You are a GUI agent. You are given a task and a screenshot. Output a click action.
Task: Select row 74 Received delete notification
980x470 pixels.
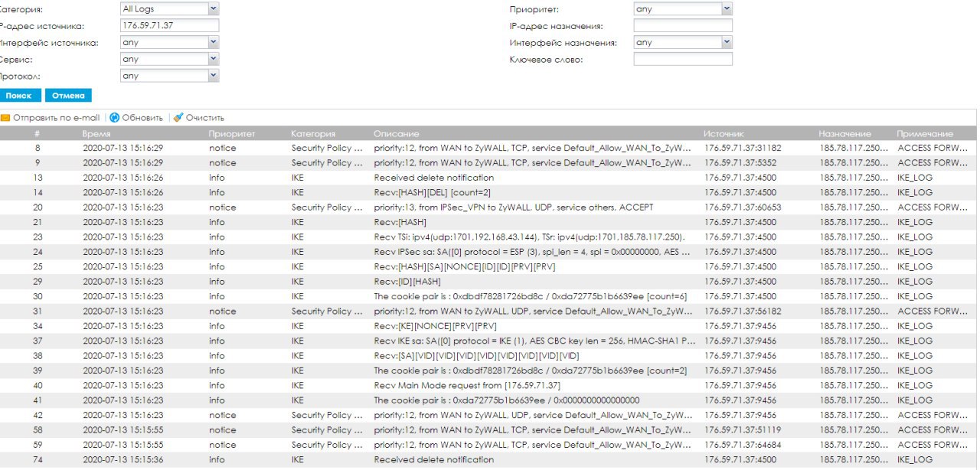point(488,460)
